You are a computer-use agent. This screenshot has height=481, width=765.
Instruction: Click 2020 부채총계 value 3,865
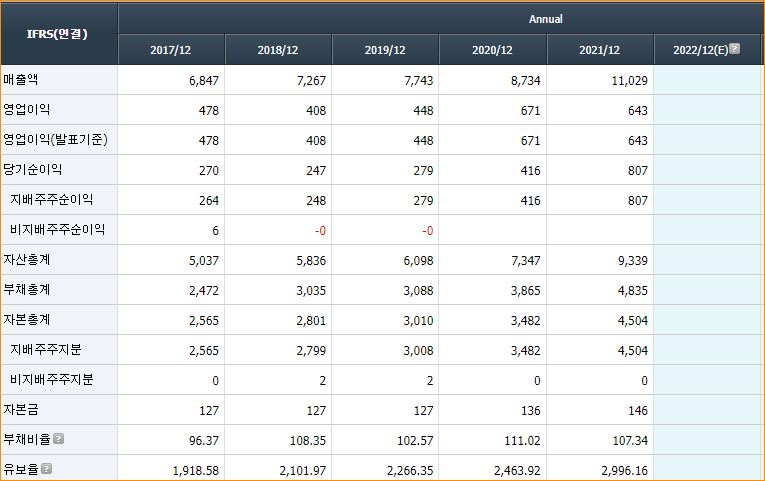click(526, 291)
